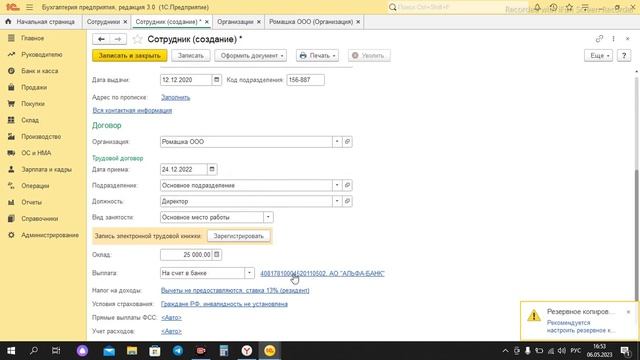Open Telegram from the taskbar

click(x=178, y=351)
